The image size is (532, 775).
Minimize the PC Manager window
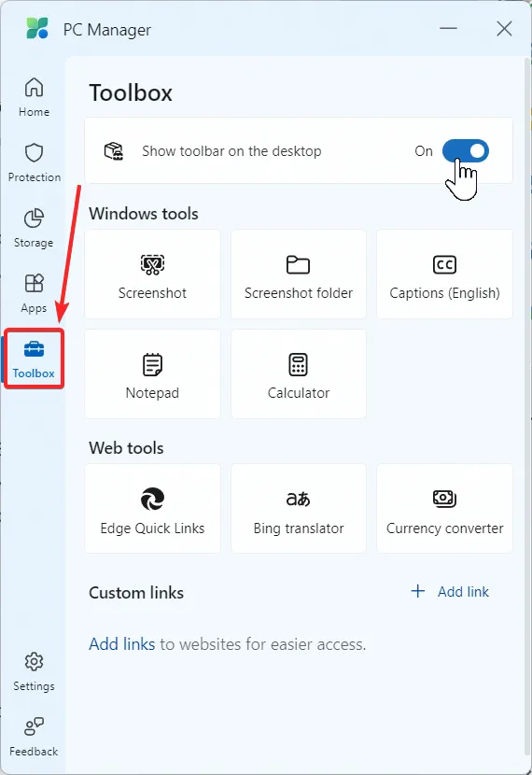(448, 28)
